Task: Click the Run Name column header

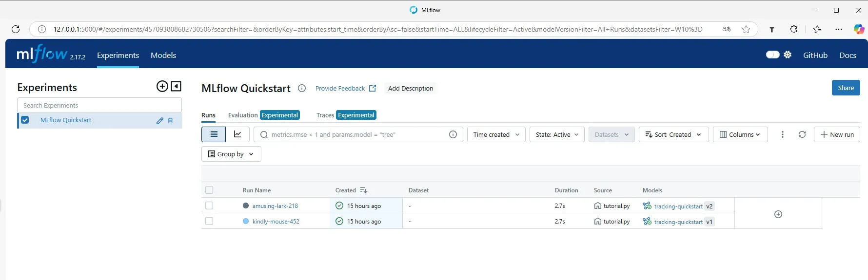Action: click(x=256, y=190)
